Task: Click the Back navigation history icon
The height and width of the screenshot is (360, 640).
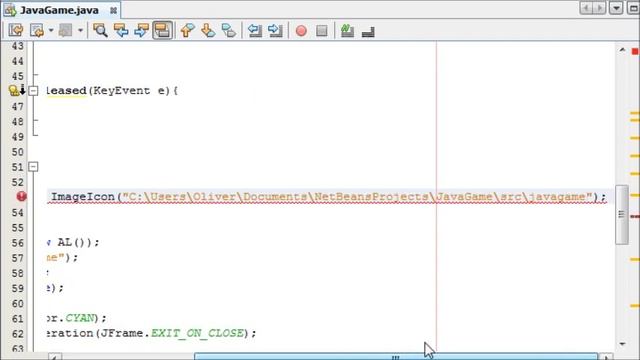Action: click(x=37, y=30)
